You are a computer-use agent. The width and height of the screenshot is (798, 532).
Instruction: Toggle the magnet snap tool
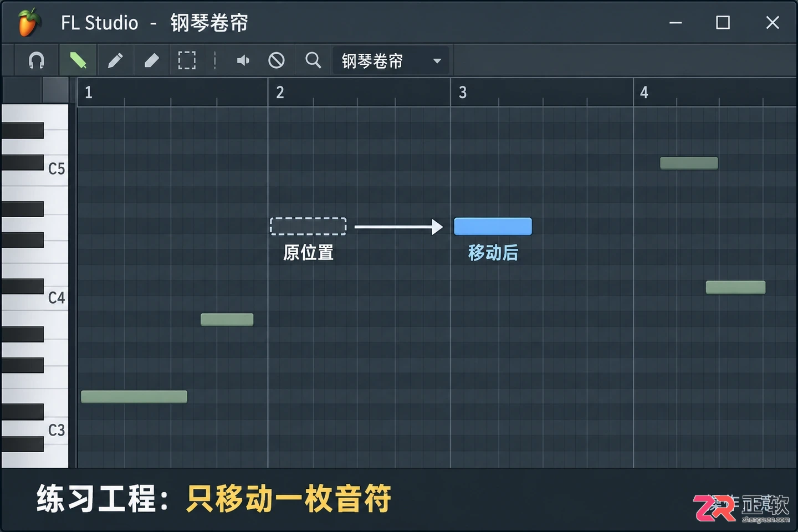click(37, 60)
